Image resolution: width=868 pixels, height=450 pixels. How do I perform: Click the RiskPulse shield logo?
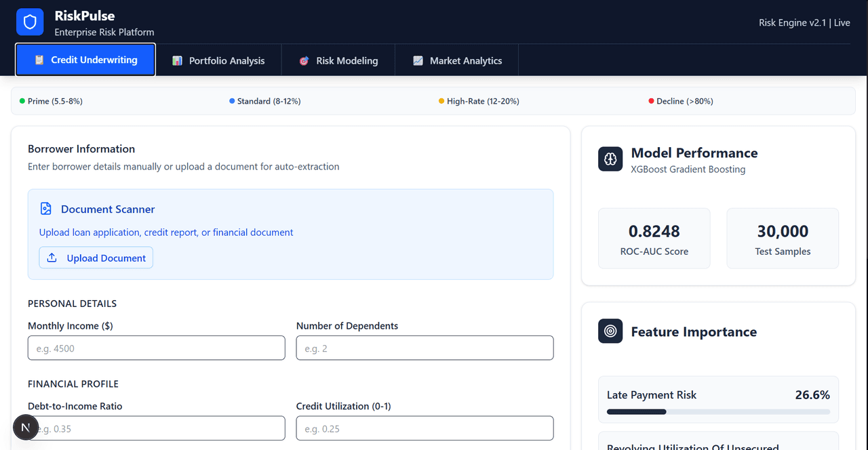point(29,21)
